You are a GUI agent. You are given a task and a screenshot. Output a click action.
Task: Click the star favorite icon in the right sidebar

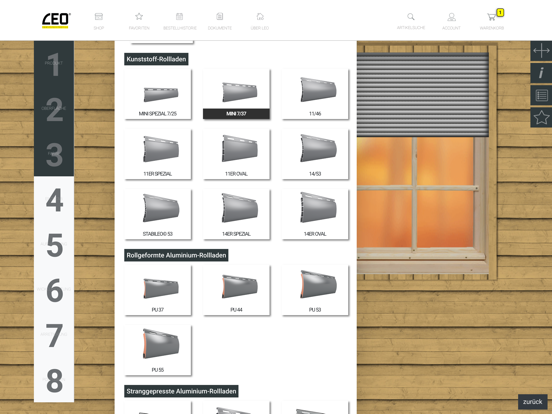tap(541, 118)
